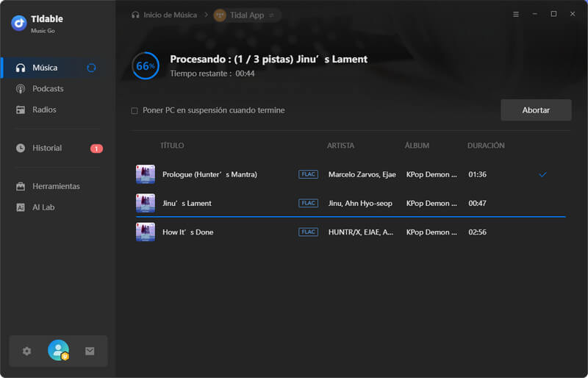This screenshot has width=588, height=378.
Task: Click the Radios radio icon
Action: (x=21, y=110)
